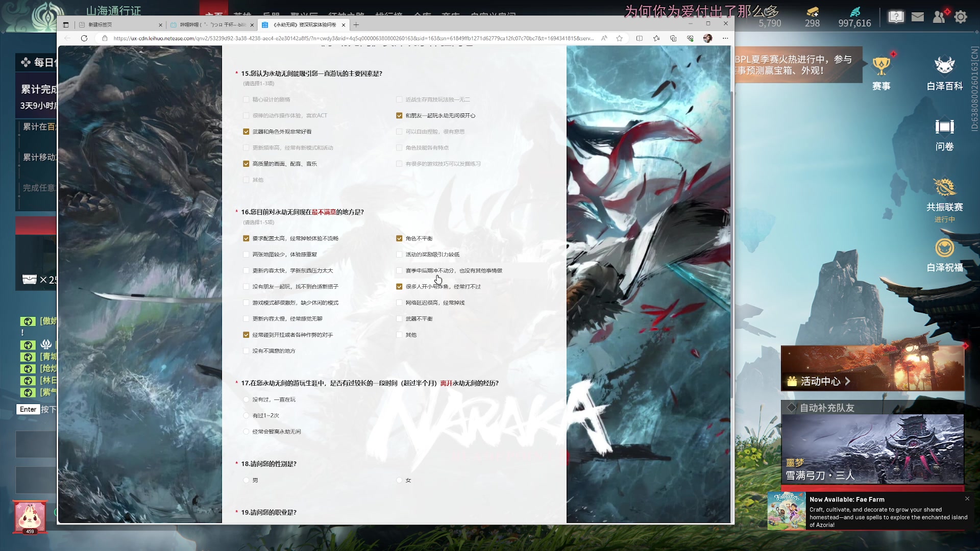Uncheck 和朋友一起玩永劫无间很开心
Viewport: 980px width, 551px height.
[399, 116]
